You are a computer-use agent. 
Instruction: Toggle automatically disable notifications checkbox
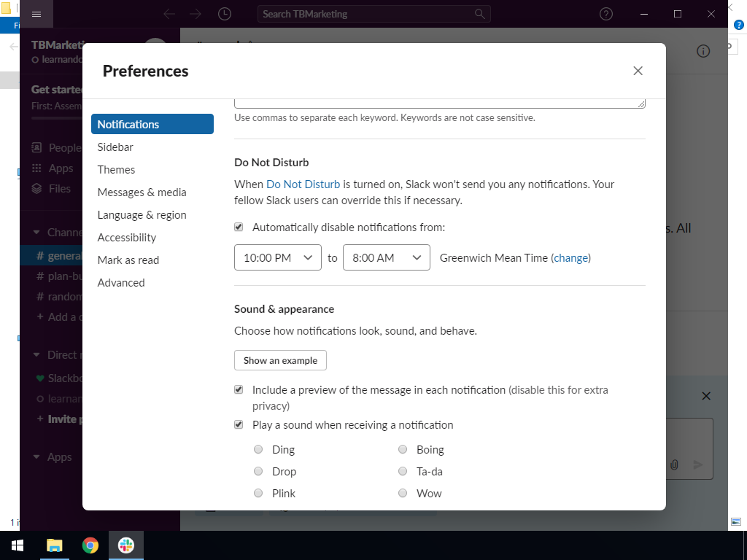click(x=239, y=227)
